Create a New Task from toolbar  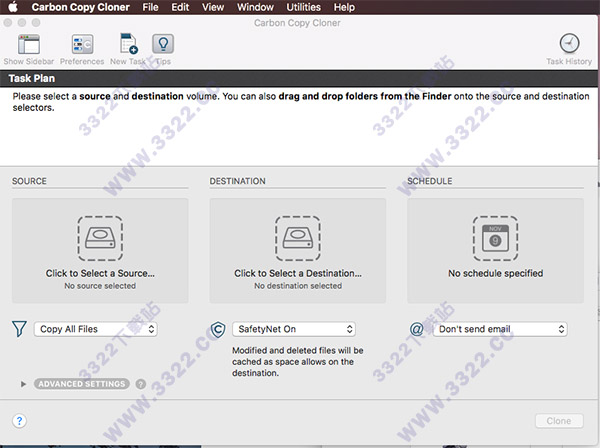(128, 44)
